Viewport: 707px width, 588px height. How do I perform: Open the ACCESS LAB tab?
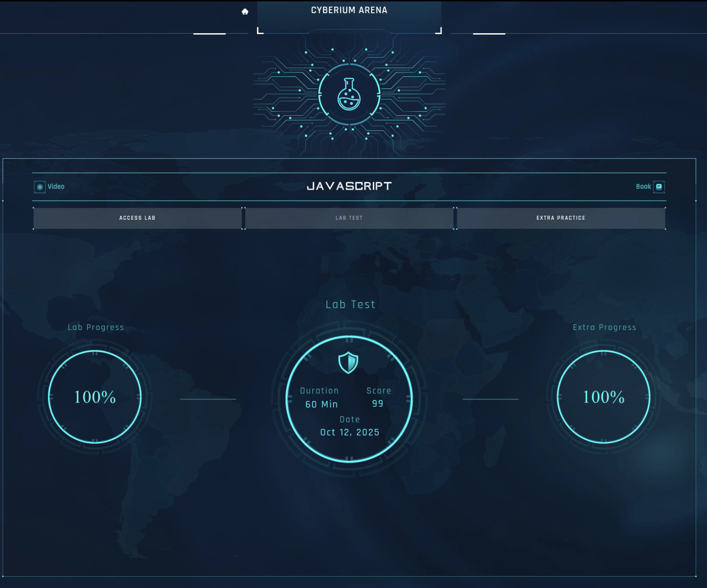(137, 218)
